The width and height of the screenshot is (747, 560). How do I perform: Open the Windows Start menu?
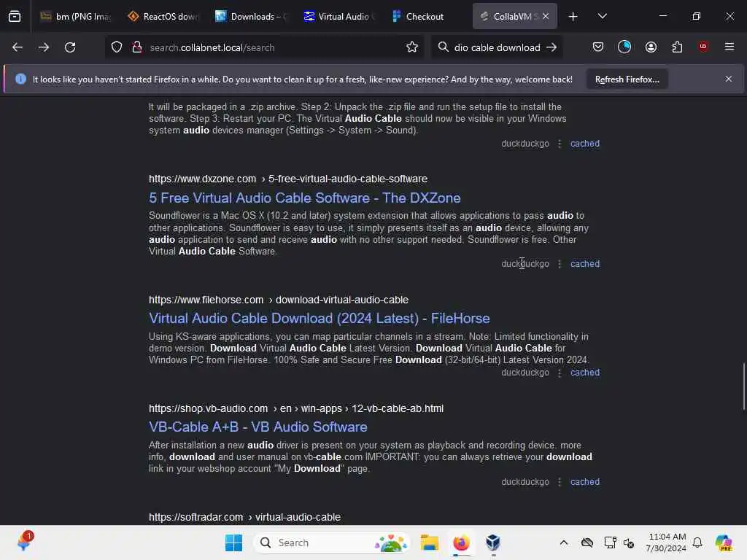(x=233, y=542)
